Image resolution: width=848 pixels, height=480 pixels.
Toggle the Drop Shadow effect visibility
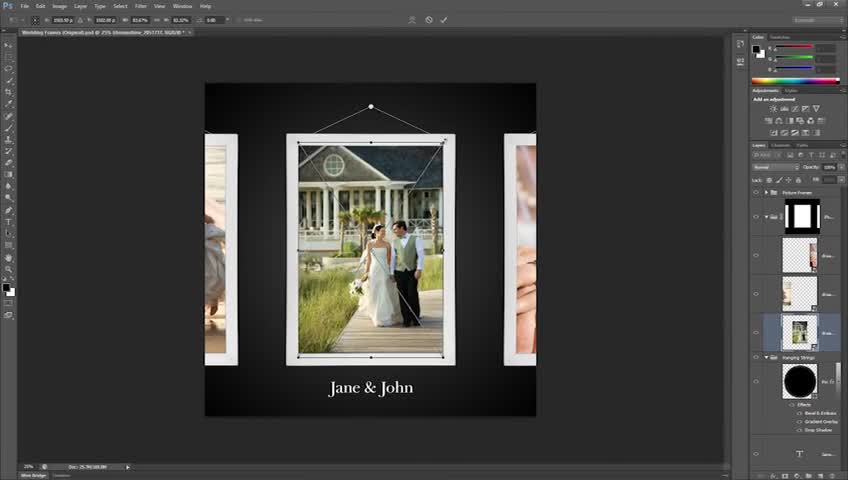[799, 430]
